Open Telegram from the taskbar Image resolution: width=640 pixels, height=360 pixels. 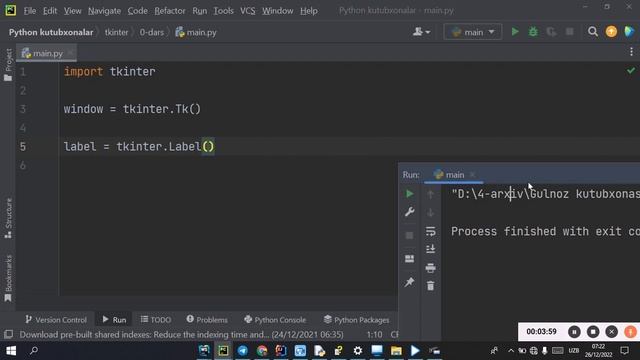[x=242, y=351]
